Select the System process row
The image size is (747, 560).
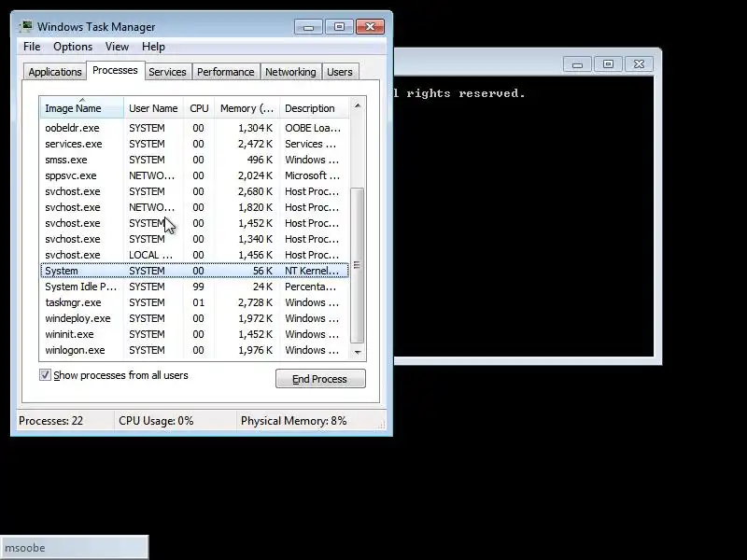(194, 271)
